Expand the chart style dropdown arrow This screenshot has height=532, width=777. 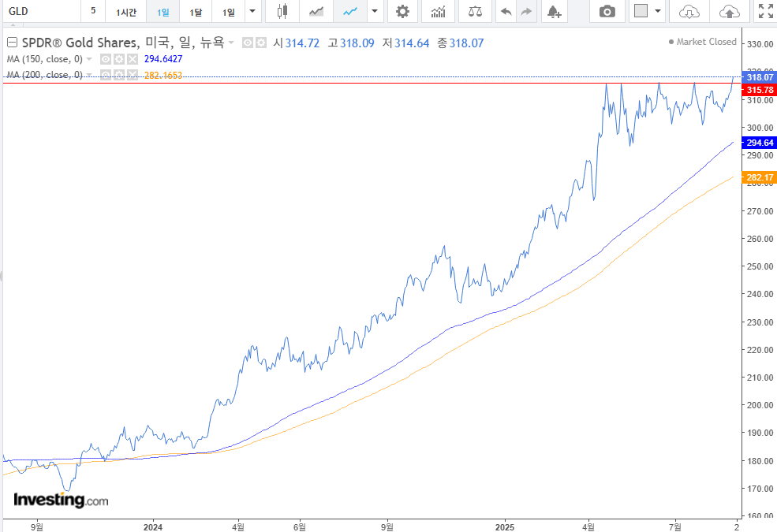[x=375, y=11]
